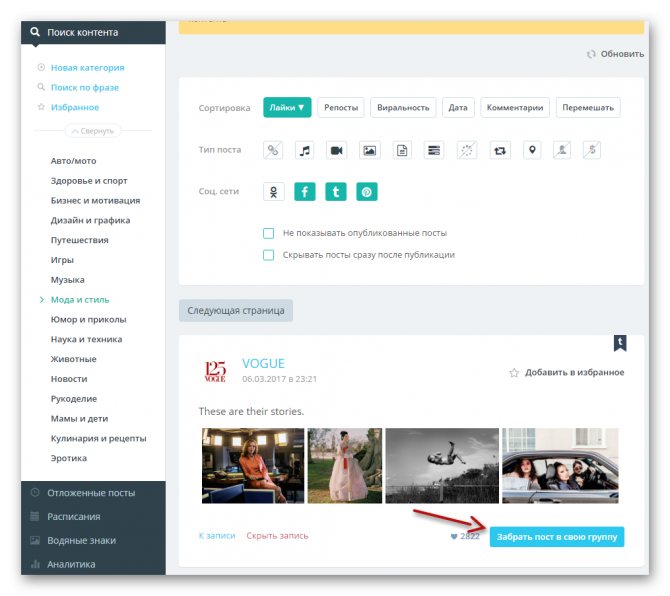The height and width of the screenshot is (596, 670).
Task: Open the TV studio woman photo thumbnail
Action: point(253,466)
